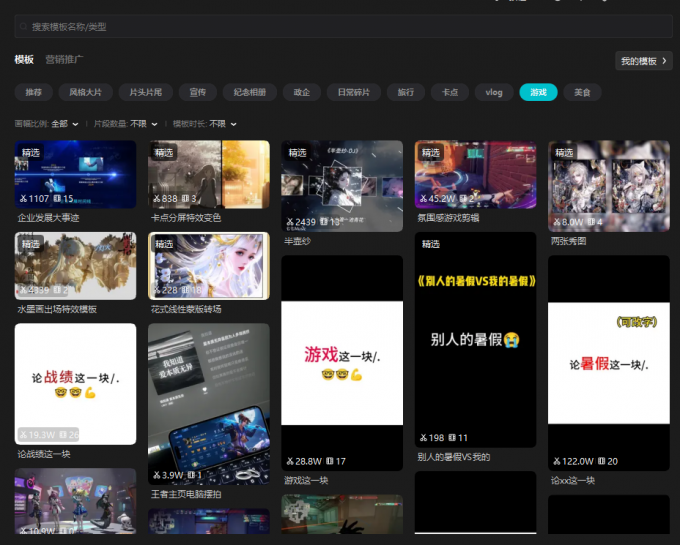The height and width of the screenshot is (545, 680).
Task: Click the 企业发展大事迹 title text
Action: point(48,218)
